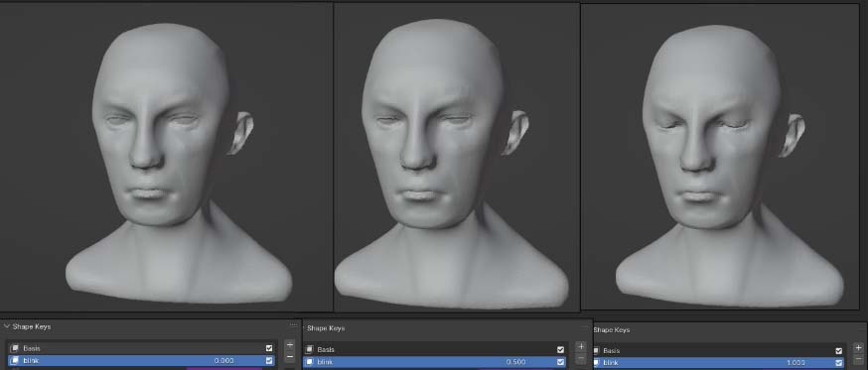Click the Basis shape key icon beside blink 1.000
This screenshot has height=370, width=868.
click(596, 350)
